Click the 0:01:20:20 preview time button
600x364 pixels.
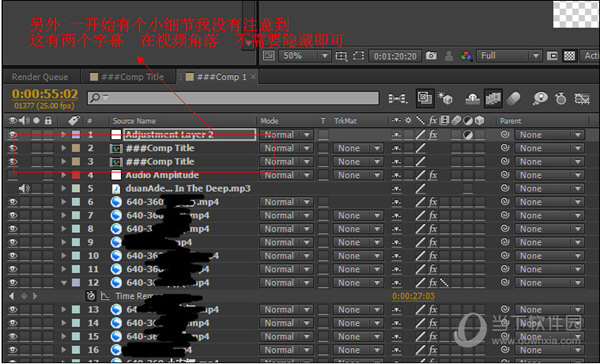(395, 56)
